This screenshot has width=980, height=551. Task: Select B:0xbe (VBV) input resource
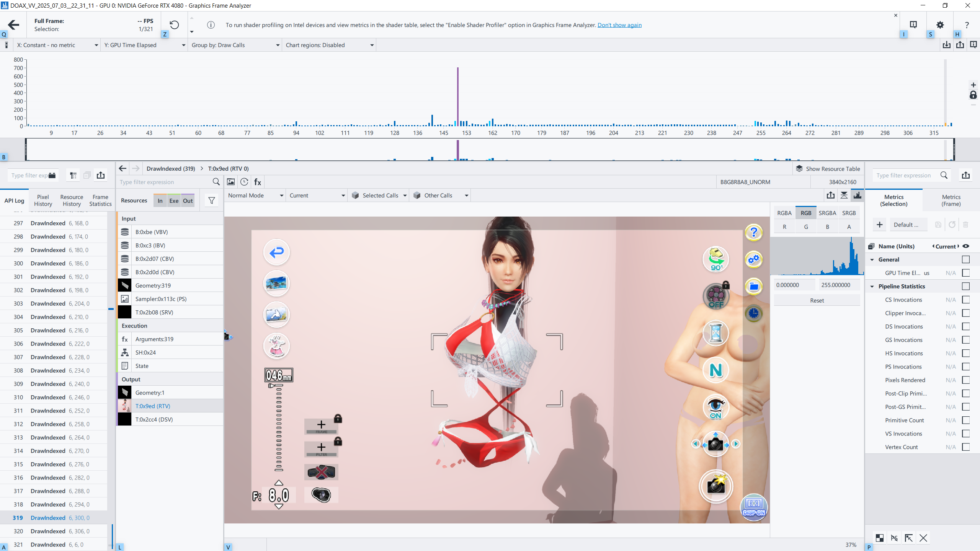(x=170, y=232)
